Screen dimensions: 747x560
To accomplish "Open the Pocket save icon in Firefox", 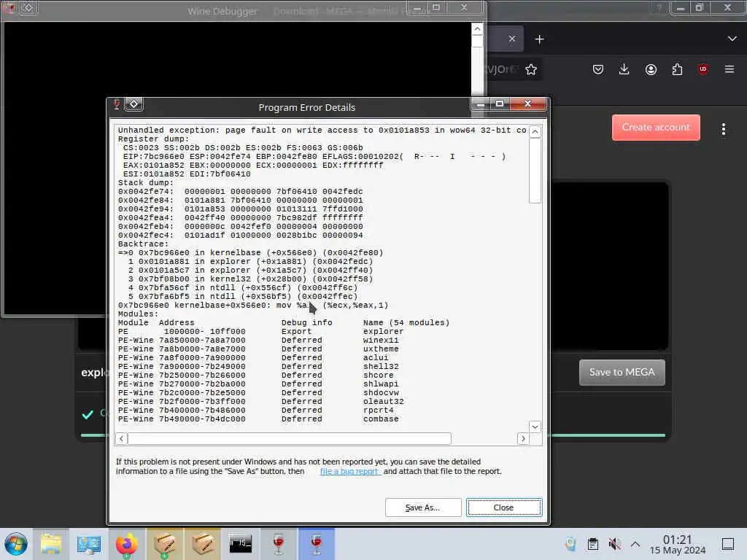I will pos(598,69).
